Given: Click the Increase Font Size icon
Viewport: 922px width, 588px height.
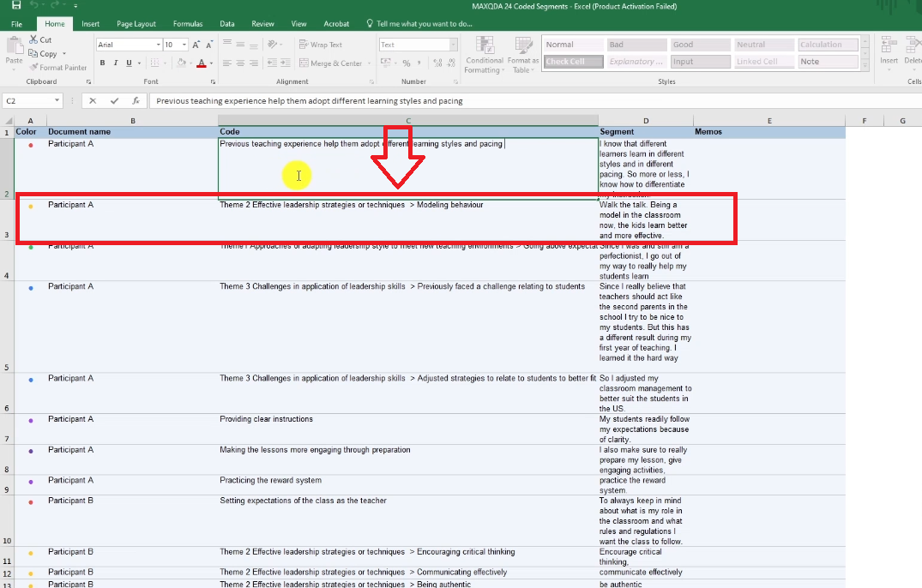Looking at the screenshot, I should coord(196,45).
